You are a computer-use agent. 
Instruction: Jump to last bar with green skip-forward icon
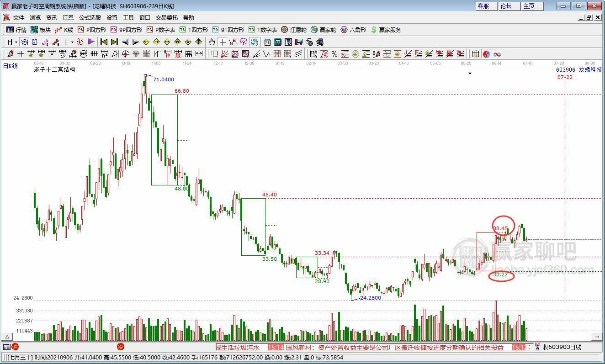coord(114,42)
